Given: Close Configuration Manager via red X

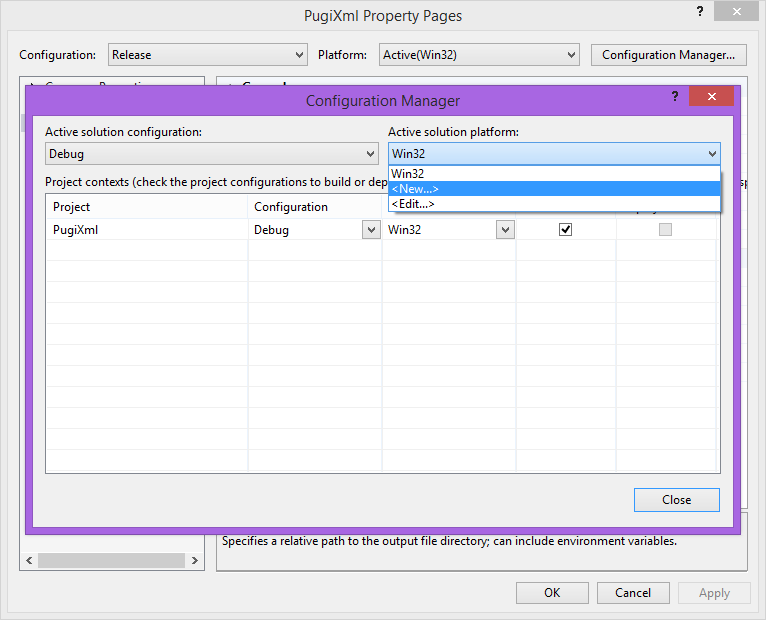Looking at the screenshot, I should 711,96.
